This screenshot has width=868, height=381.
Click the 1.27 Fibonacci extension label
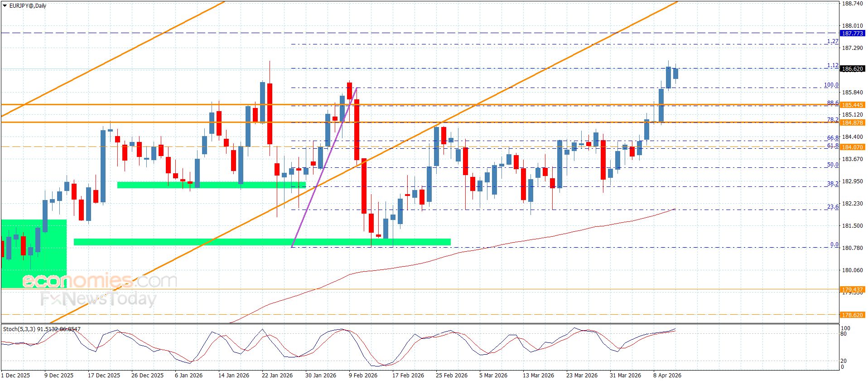(833, 41)
